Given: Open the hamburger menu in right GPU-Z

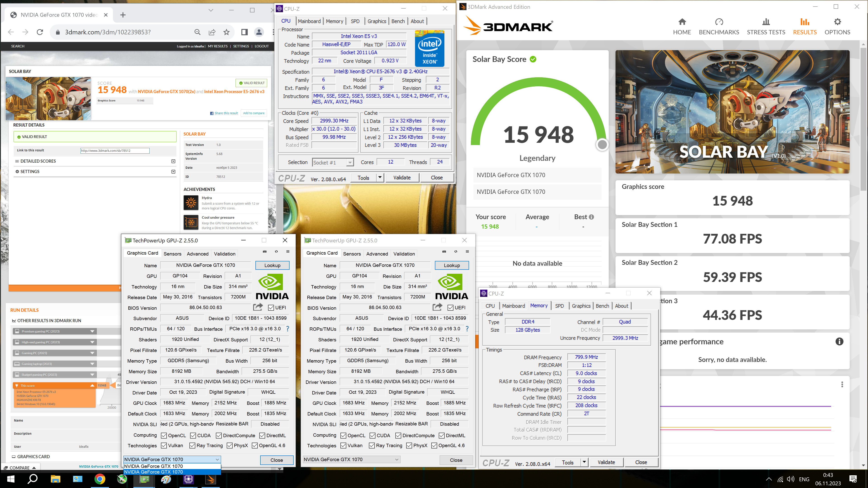Looking at the screenshot, I should (467, 252).
